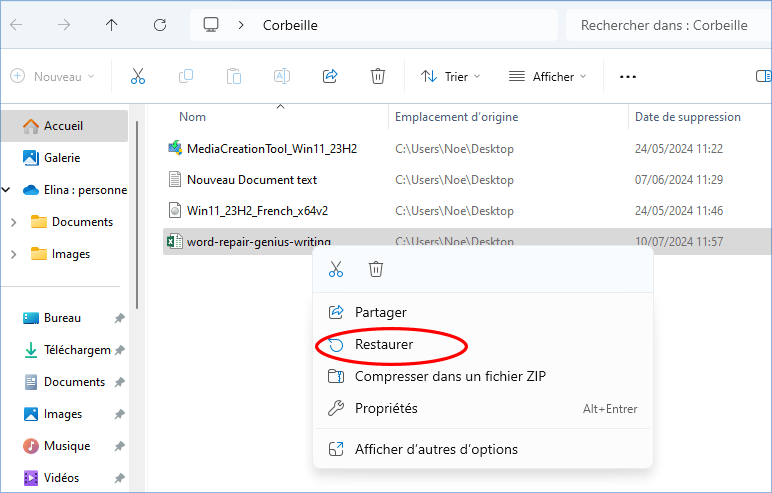This screenshot has width=772, height=493.
Task: Open the Afficher view dropdown
Action: [x=547, y=76]
